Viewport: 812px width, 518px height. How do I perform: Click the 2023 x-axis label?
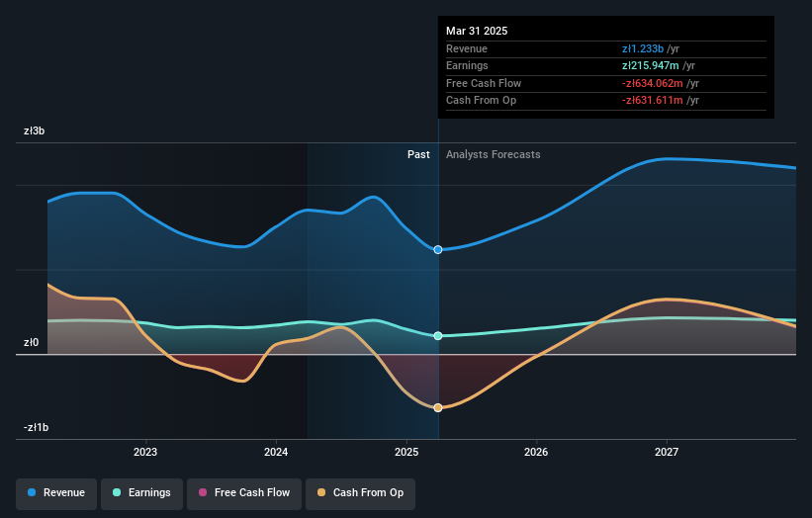[x=145, y=452]
